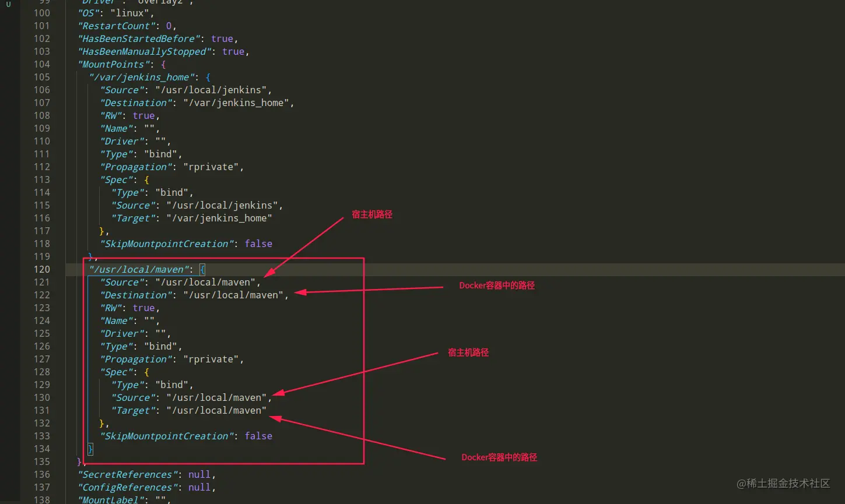Select line number 104 in the gutter
This screenshot has width=845, height=504.
(x=42, y=64)
